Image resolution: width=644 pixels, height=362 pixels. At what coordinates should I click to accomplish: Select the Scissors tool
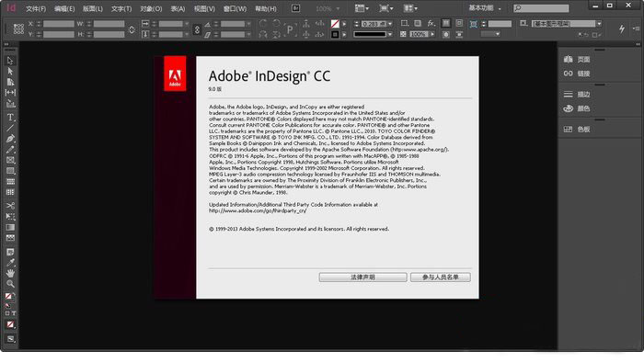coord(10,206)
